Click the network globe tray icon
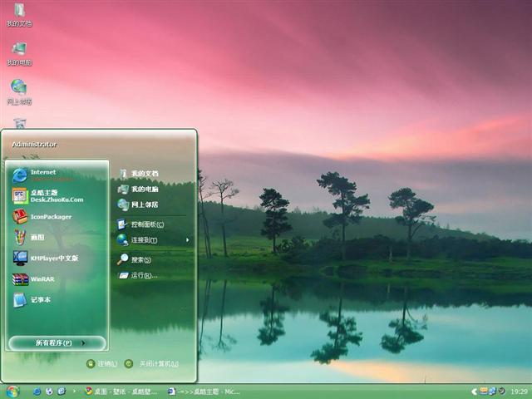 [x=492, y=392]
